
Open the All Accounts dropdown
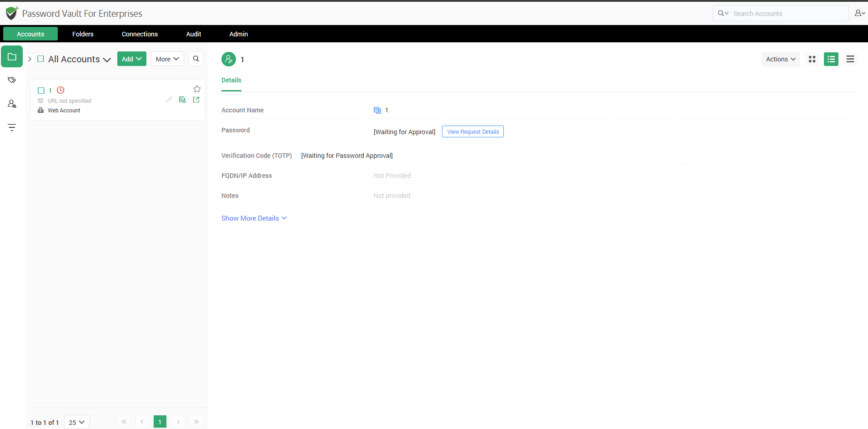click(80, 59)
